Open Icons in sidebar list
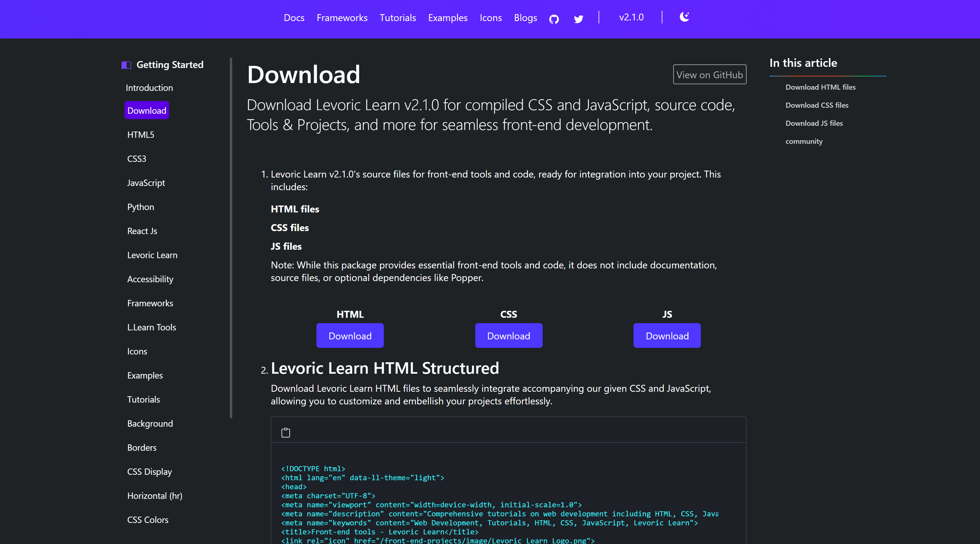 coord(137,351)
